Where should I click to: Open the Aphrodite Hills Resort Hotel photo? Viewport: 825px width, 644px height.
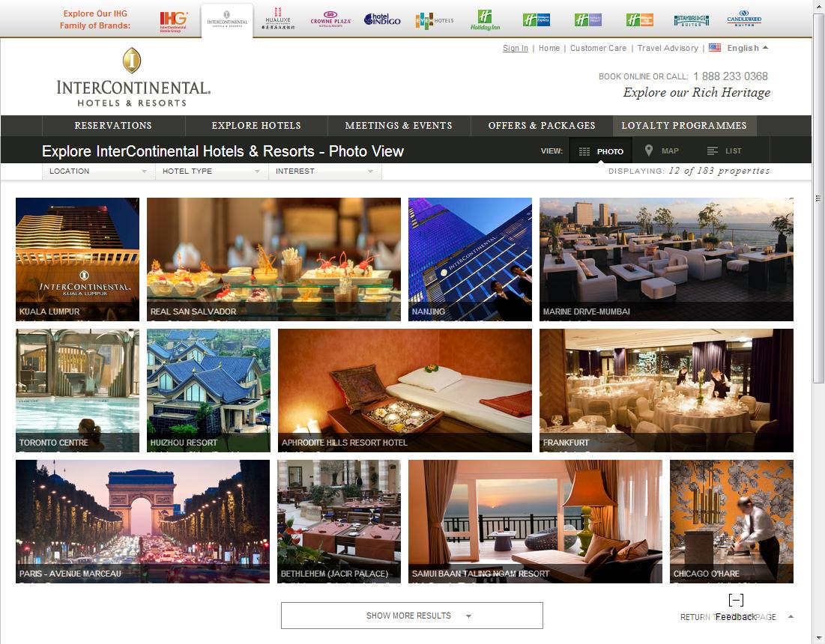(x=405, y=390)
